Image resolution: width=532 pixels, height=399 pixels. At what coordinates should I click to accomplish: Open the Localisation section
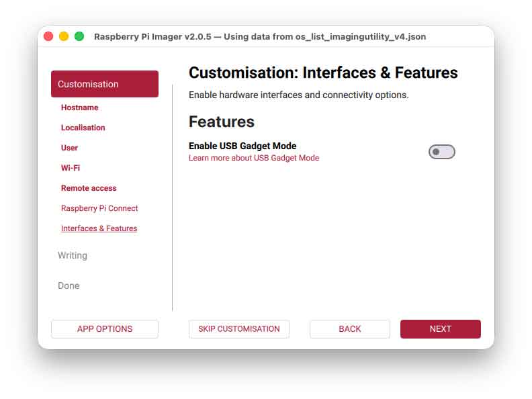click(x=83, y=128)
